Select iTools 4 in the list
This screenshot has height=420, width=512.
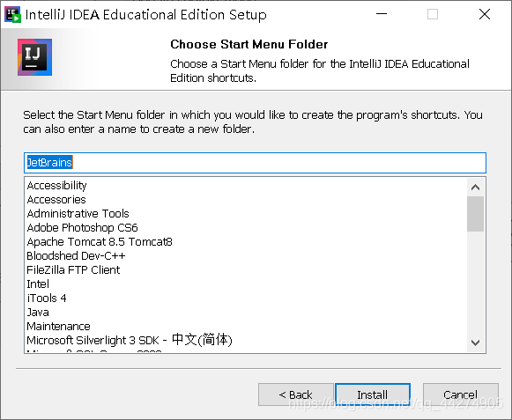click(47, 298)
